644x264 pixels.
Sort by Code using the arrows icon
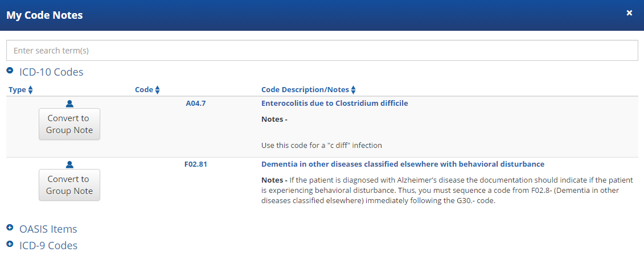[x=158, y=90]
